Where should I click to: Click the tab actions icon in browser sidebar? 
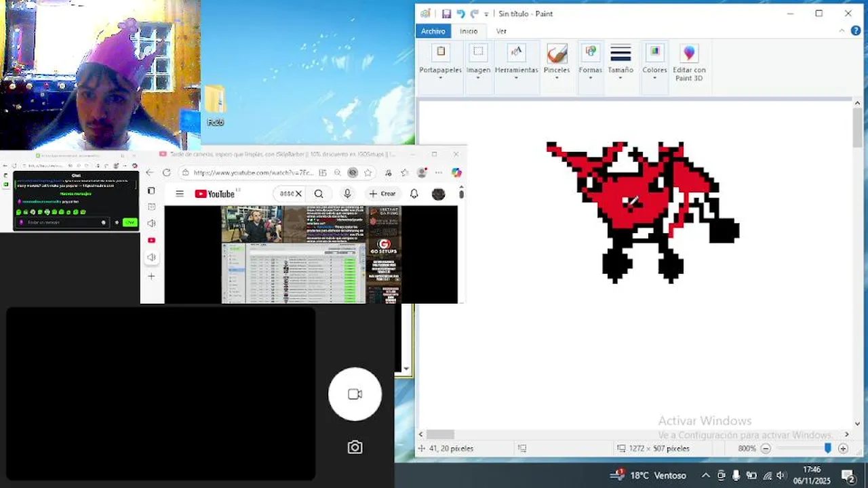(151, 191)
